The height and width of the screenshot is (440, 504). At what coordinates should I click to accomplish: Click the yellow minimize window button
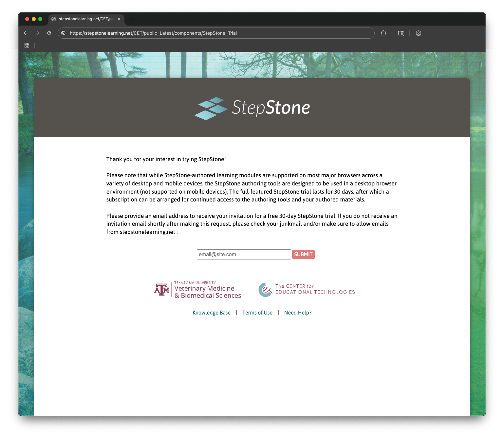[x=34, y=19]
